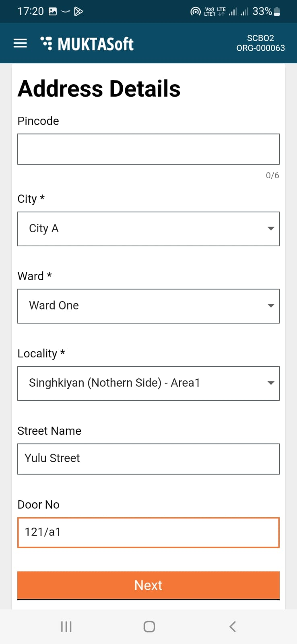Open the hamburger navigation menu
Screen dimensions: 297x644
pos(20,43)
